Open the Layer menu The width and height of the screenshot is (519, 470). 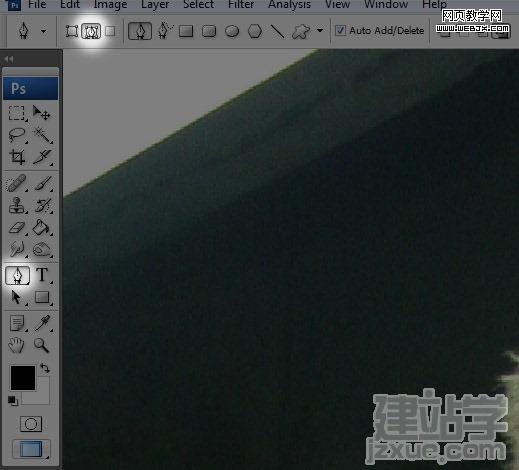(x=155, y=5)
